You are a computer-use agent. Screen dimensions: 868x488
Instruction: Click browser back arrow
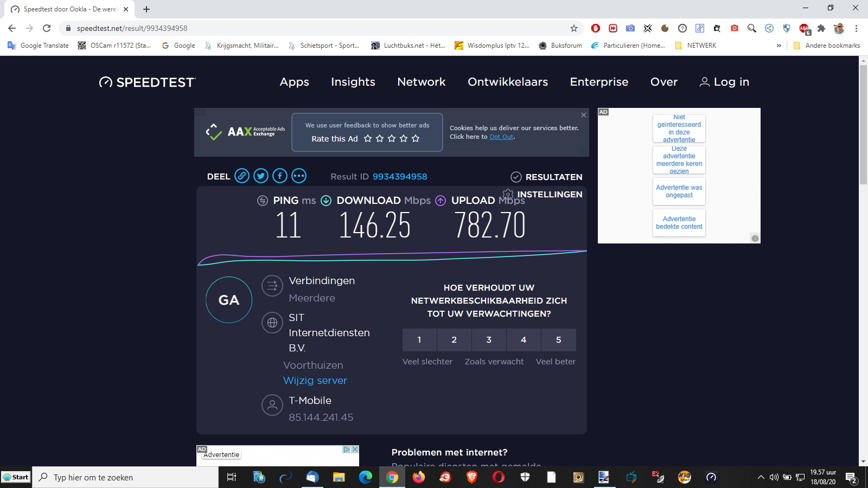click(12, 28)
